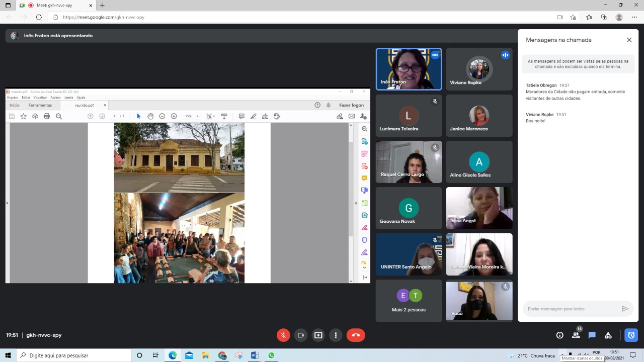Open the meeting details info icon
Image resolution: width=644 pixels, height=362 pixels.
coord(559,335)
